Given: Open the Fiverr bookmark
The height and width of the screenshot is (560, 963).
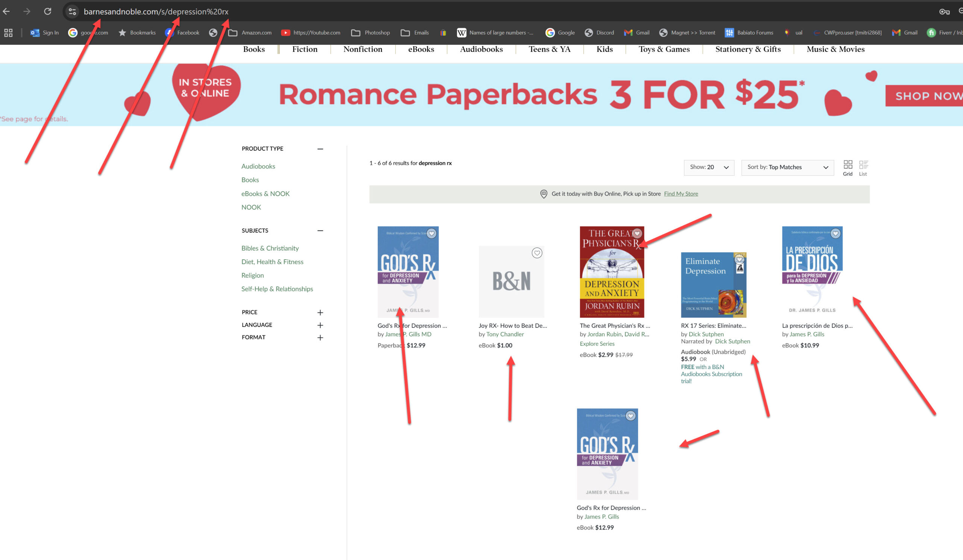Looking at the screenshot, I should [945, 33].
